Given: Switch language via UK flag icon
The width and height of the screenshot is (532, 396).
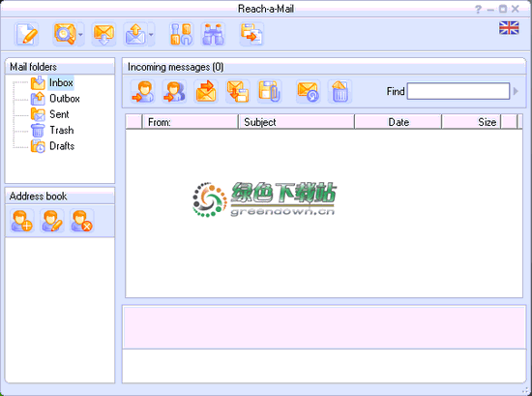Looking at the screenshot, I should click(509, 28).
